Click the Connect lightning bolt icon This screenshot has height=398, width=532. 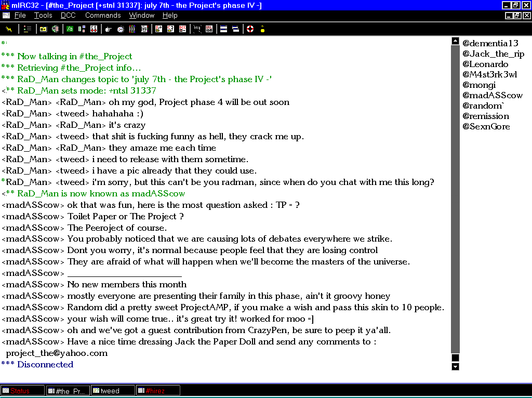[x=9, y=29]
